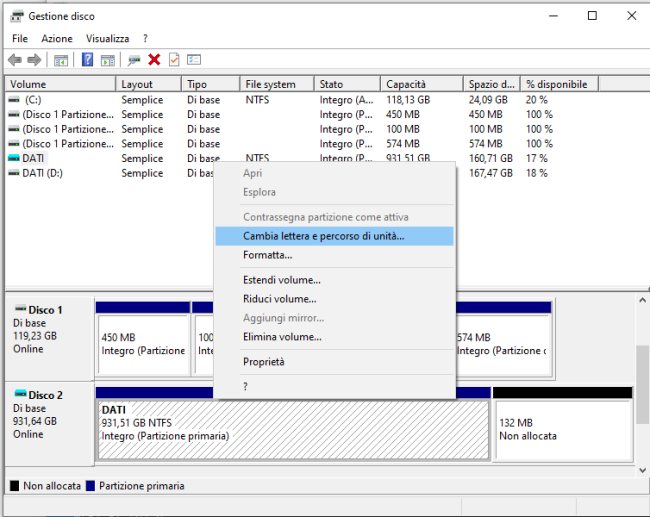Open the File menu

pos(20,39)
